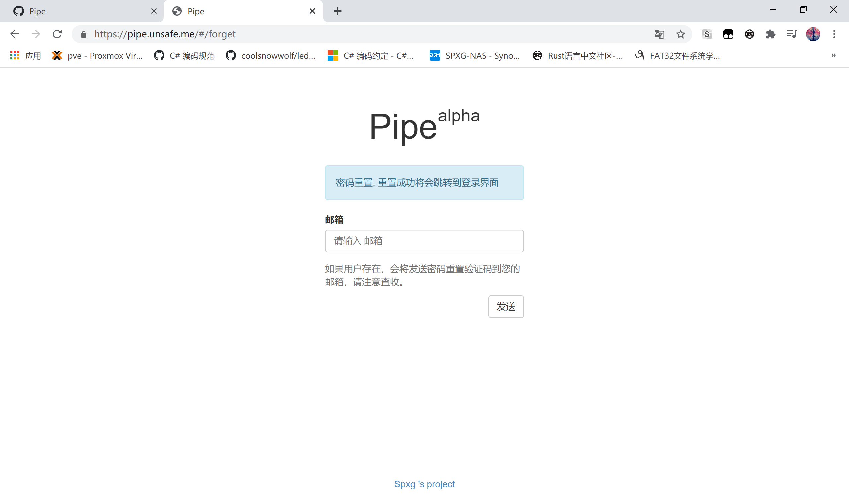Open the Google Translate page icon
The width and height of the screenshot is (849, 504).
coord(659,34)
